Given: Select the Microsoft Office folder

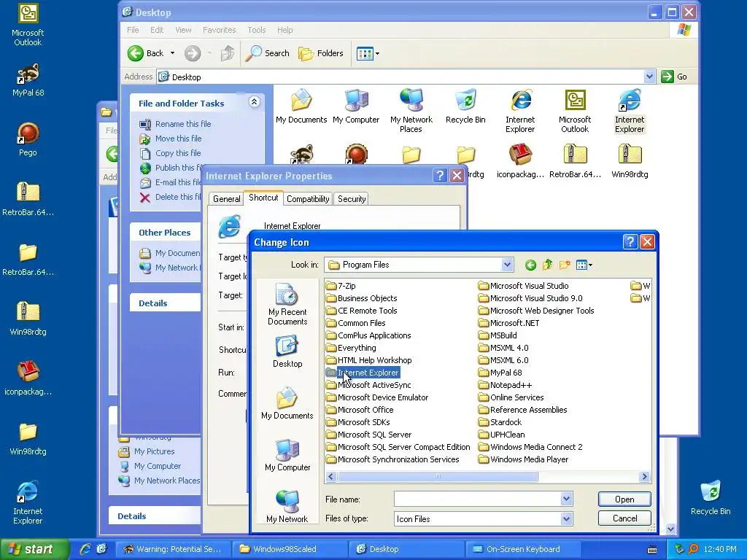Looking at the screenshot, I should 360,410.
